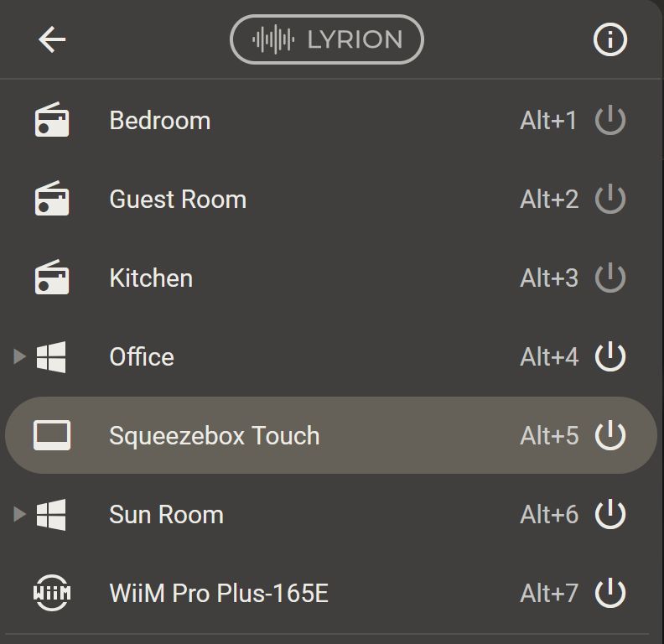Toggle power for Bedroom player
The width and height of the screenshot is (664, 644).
(610, 121)
